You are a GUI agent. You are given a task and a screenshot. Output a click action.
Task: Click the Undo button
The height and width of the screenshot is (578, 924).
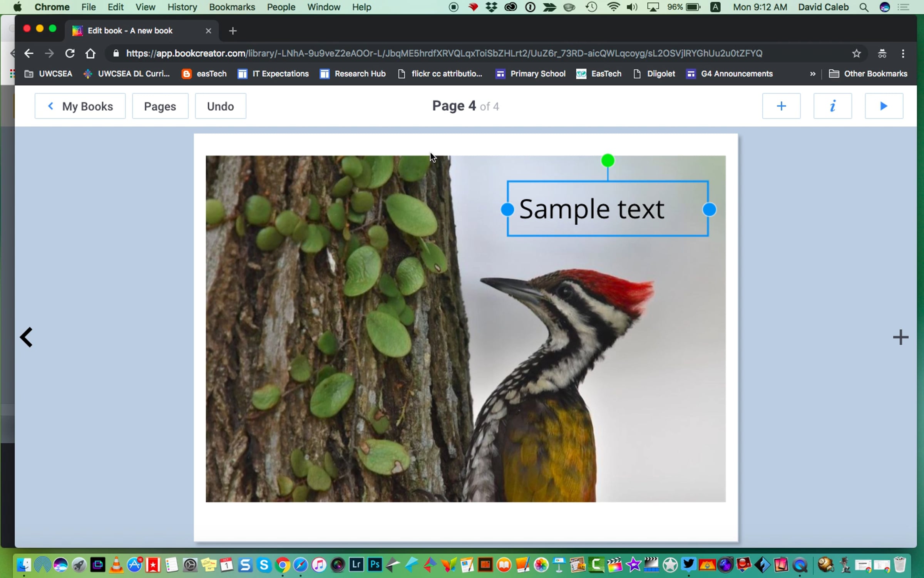click(220, 106)
